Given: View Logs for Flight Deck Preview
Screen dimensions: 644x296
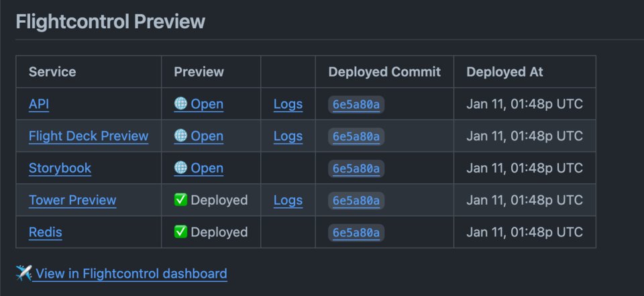Looking at the screenshot, I should [288, 136].
